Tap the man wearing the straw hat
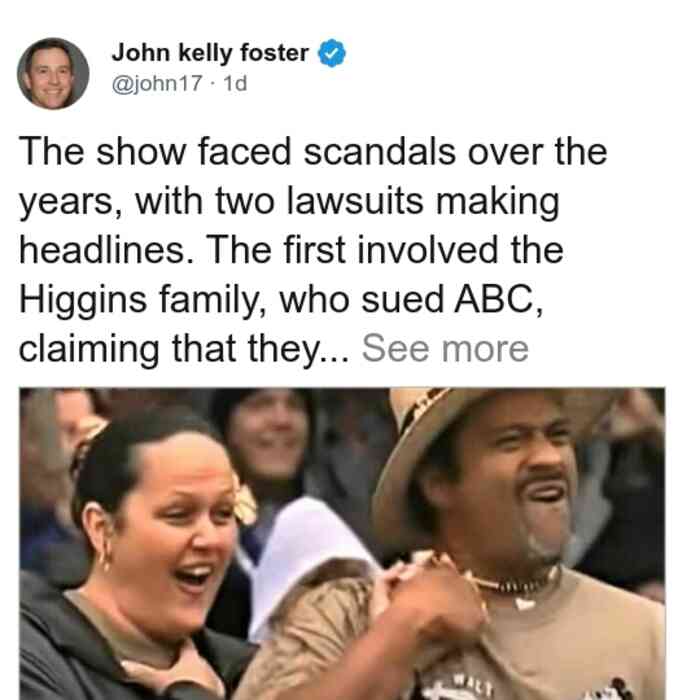Screen dimensions: 700x700 click(513, 536)
